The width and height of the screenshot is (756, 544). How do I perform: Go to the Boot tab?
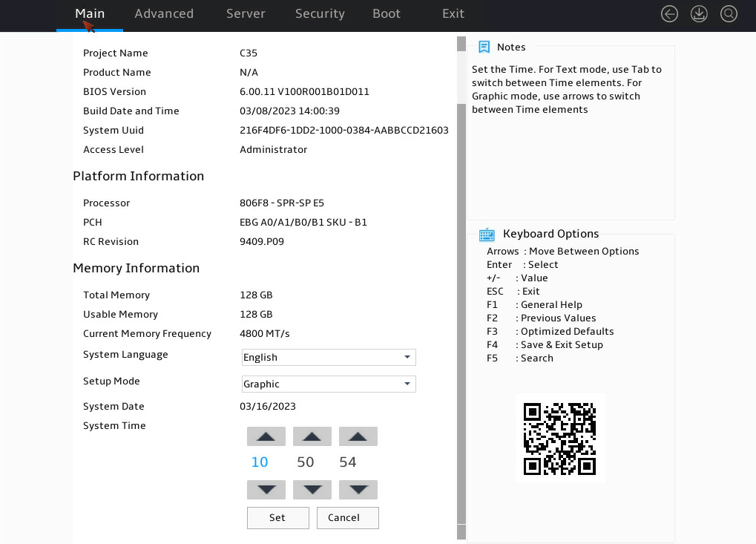coord(387,14)
